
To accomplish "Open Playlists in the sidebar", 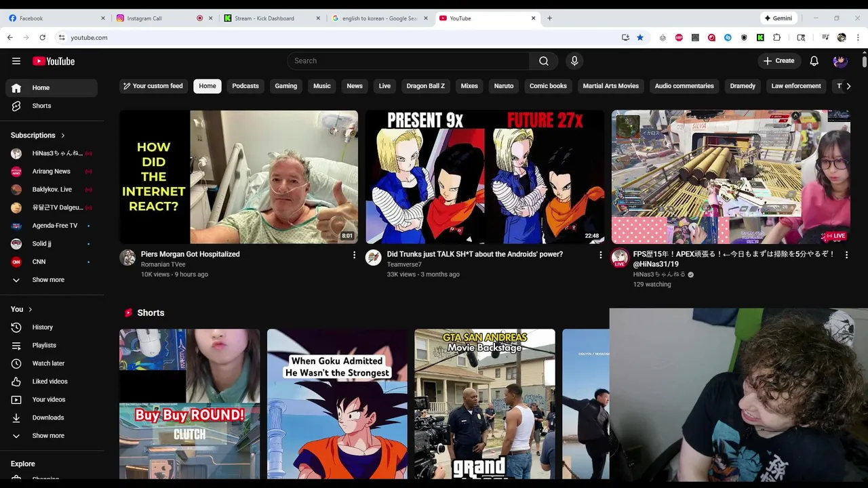I will tap(52, 345).
